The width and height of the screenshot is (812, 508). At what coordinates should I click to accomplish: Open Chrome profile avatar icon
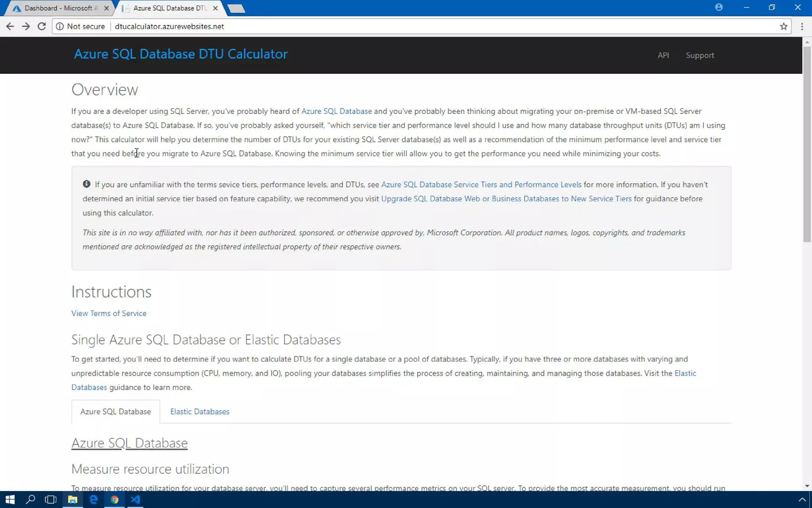pyautogui.click(x=718, y=8)
